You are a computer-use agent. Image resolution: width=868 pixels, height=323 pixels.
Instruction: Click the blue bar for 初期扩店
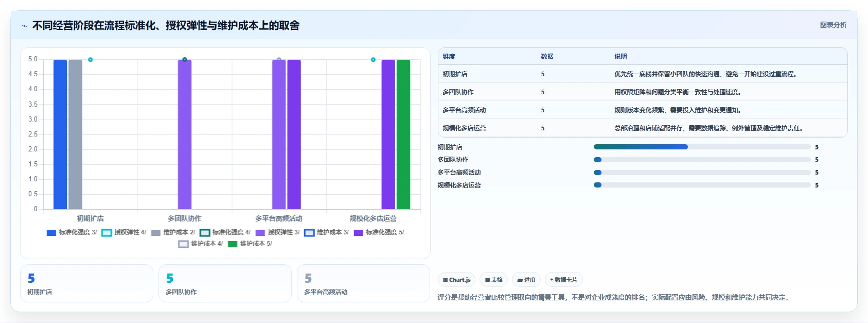coord(60,134)
